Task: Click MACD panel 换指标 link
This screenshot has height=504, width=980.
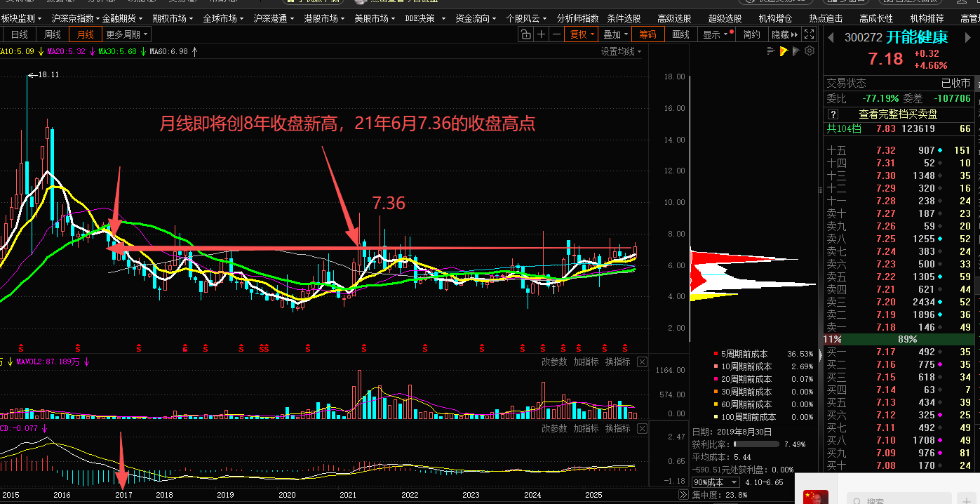Action: (x=617, y=428)
